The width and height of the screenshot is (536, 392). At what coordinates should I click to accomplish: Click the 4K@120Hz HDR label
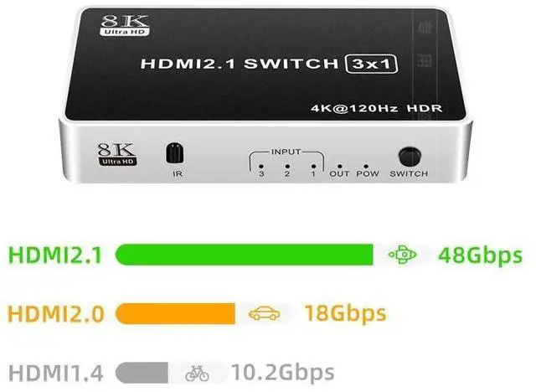(x=376, y=108)
